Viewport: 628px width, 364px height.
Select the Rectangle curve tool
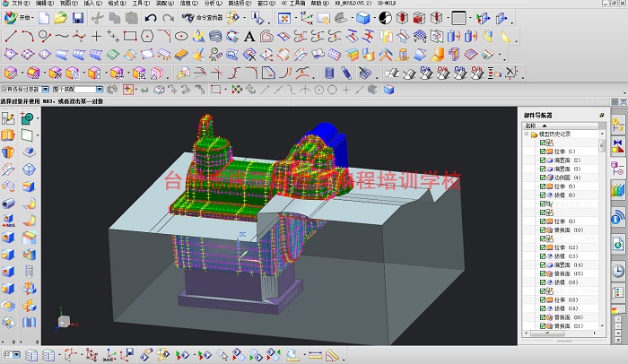pyautogui.click(x=130, y=37)
